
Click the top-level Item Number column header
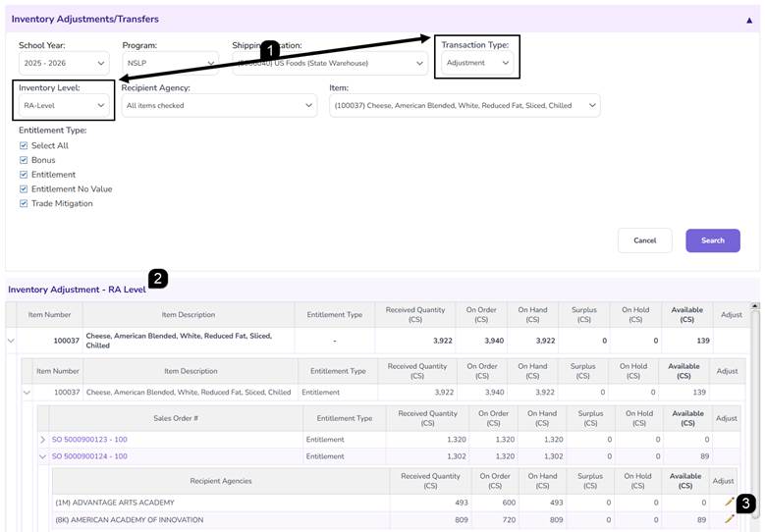tap(49, 314)
